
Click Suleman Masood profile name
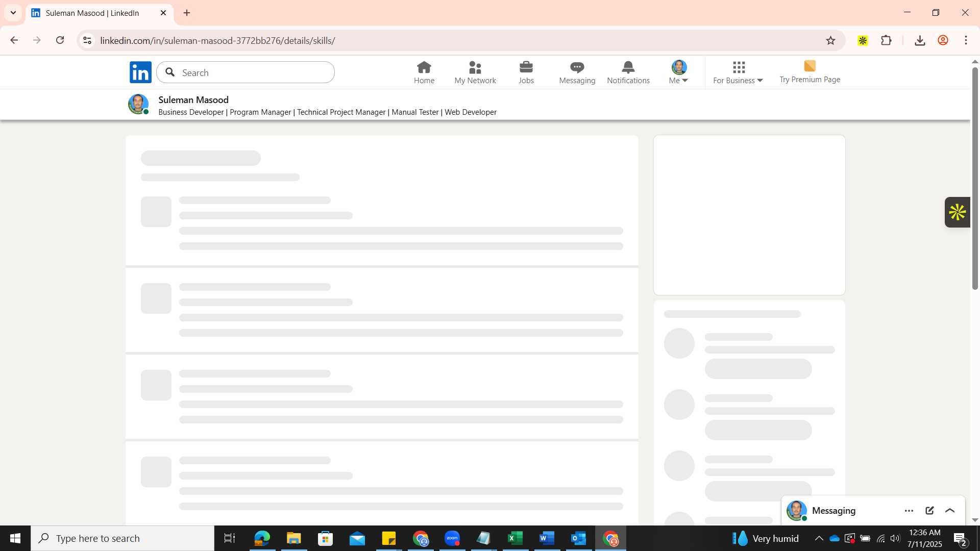click(193, 100)
